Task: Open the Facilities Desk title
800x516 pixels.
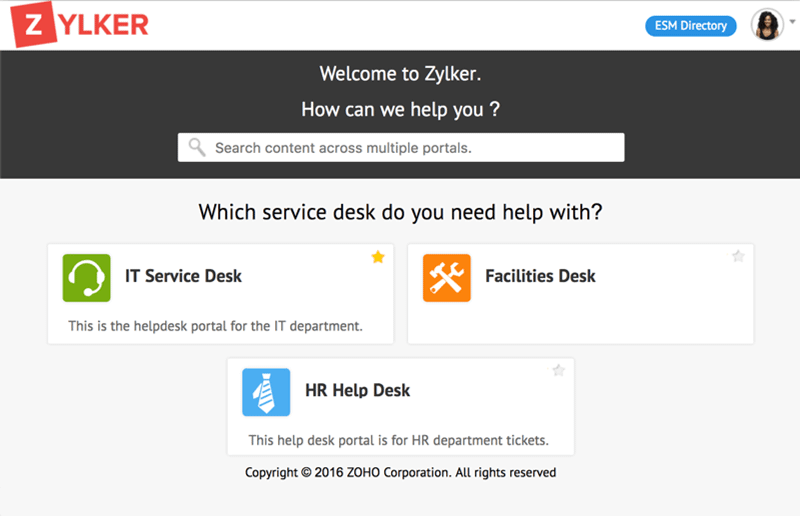Action: (540, 276)
